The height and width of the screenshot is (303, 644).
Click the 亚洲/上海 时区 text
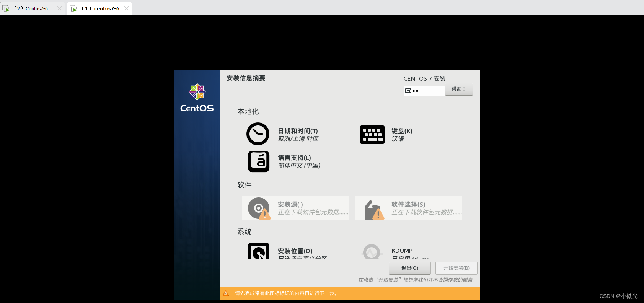tap(298, 139)
